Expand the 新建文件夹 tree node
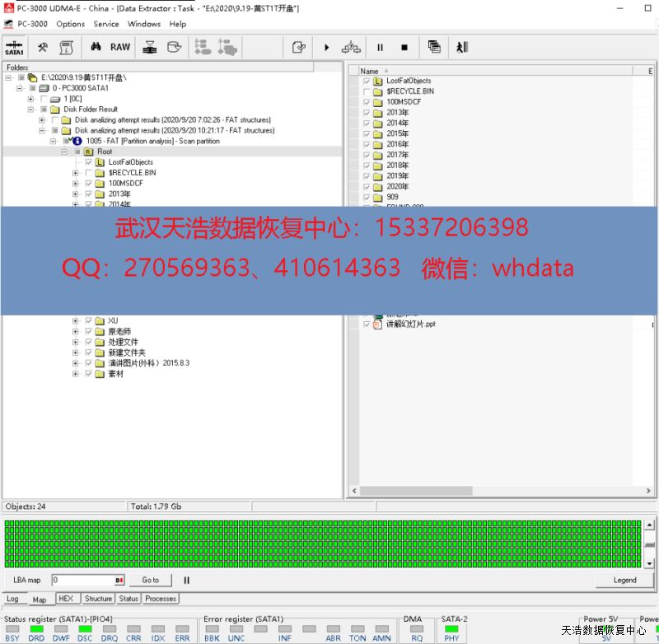 (x=76, y=352)
